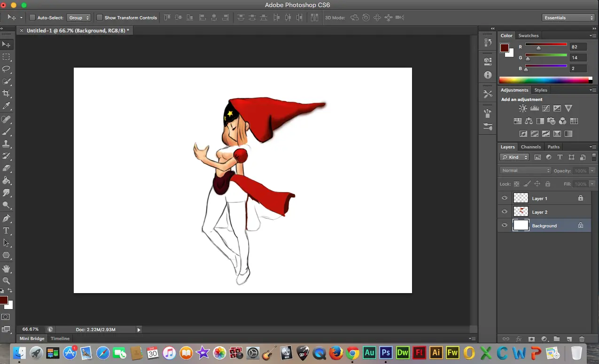Add a Gradient Map adjustment
Image resolution: width=599 pixels, height=364 pixels.
pyautogui.click(x=568, y=134)
